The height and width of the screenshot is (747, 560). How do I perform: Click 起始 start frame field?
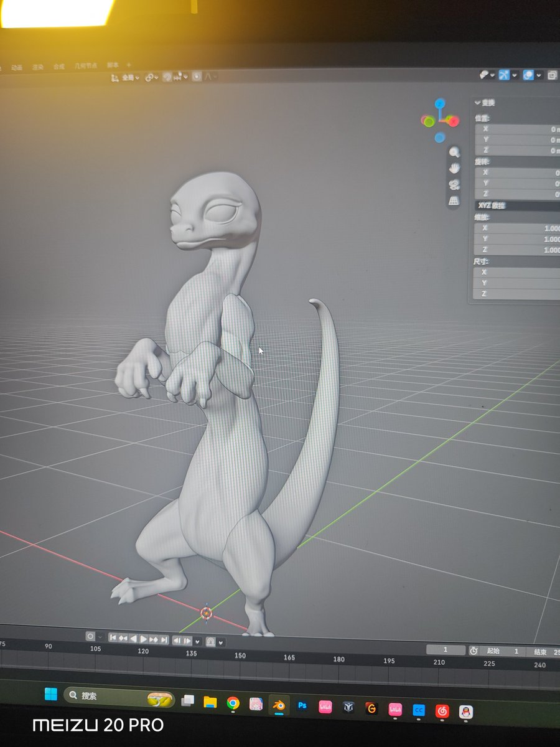pyautogui.click(x=502, y=651)
